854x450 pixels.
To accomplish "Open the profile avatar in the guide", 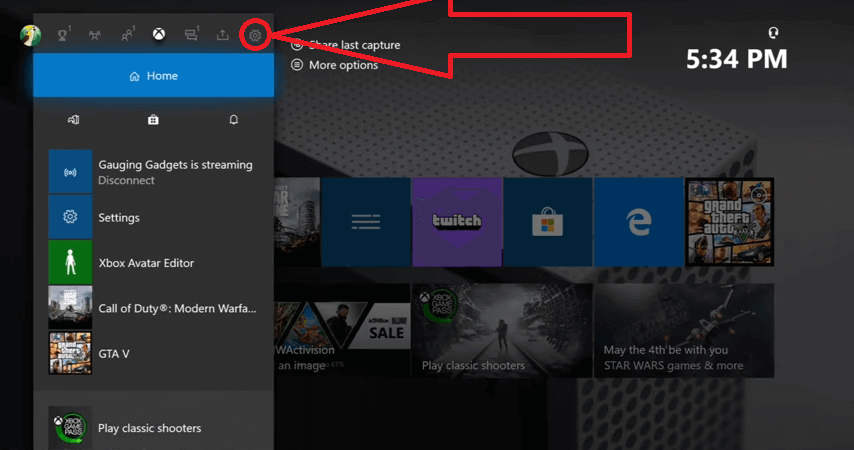I will pyautogui.click(x=30, y=35).
